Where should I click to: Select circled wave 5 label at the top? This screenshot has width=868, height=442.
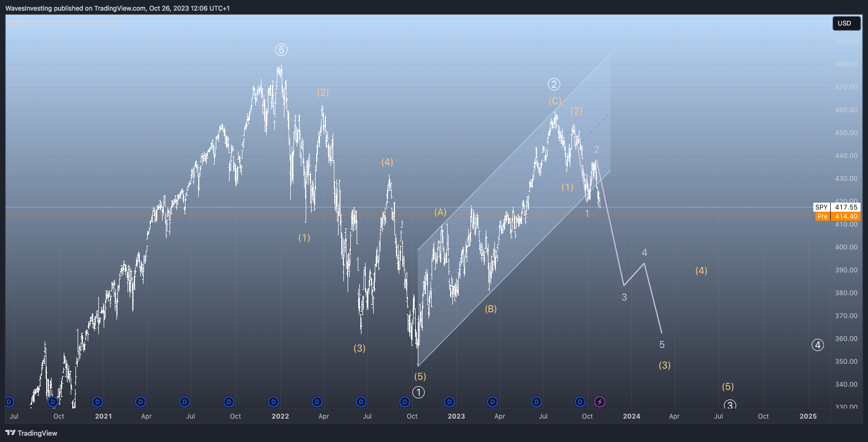(x=281, y=50)
